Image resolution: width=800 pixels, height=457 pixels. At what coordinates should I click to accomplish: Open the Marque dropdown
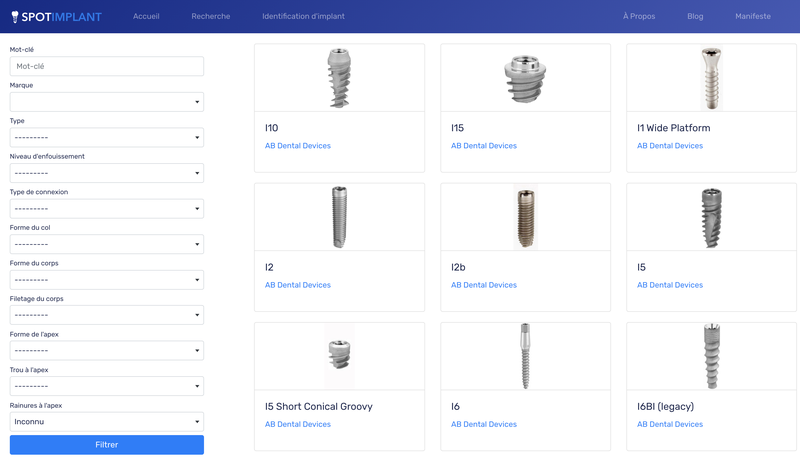click(x=107, y=102)
